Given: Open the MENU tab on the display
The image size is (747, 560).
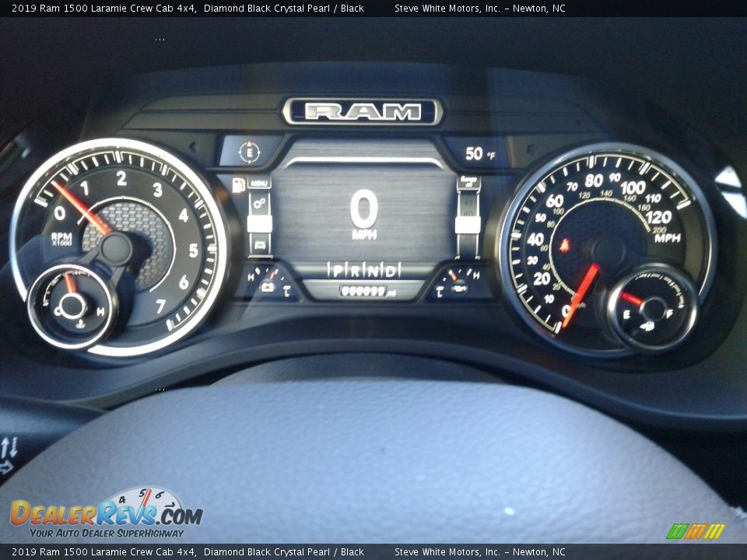Looking at the screenshot, I should pyautogui.click(x=259, y=184).
